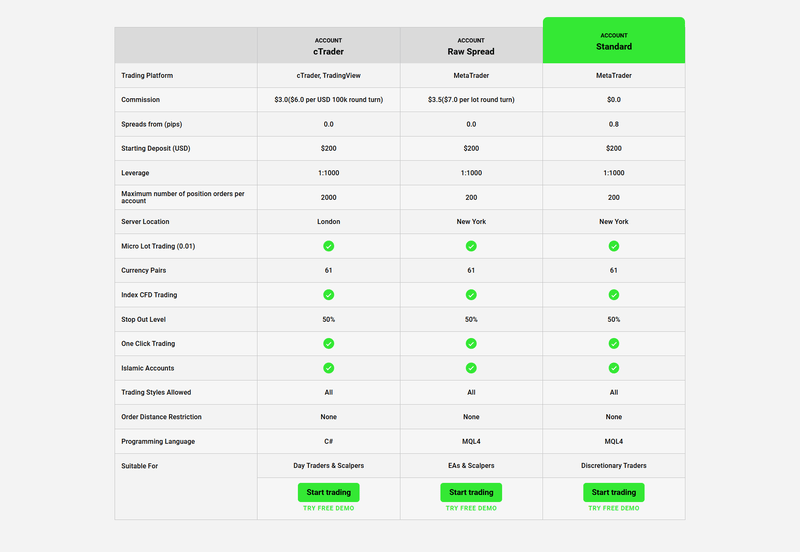Click the Suitable For row label
800x552 pixels.
click(x=139, y=466)
